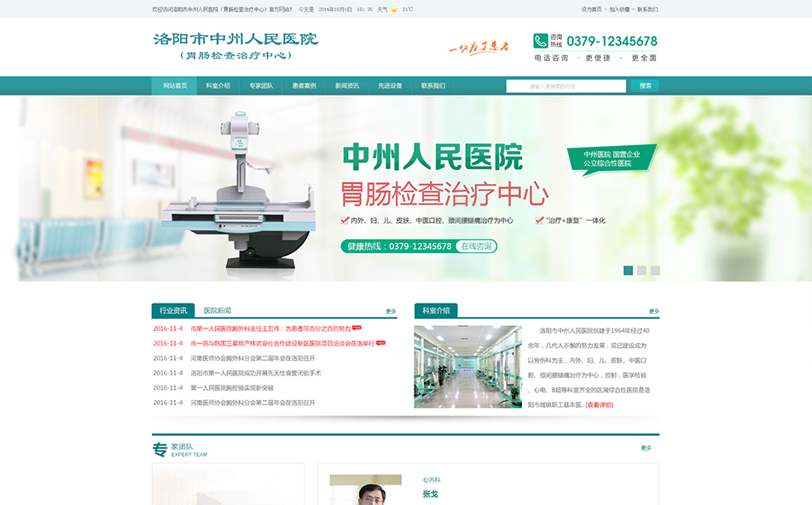Viewport: 812px width, 505px height.
Task: Click the phone hotline icon in header
Action: coord(540,41)
